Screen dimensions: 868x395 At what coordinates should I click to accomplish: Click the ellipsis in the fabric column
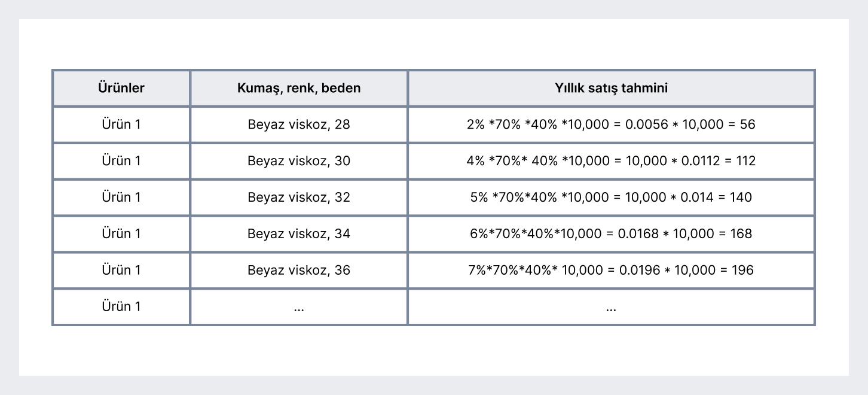tap(299, 308)
